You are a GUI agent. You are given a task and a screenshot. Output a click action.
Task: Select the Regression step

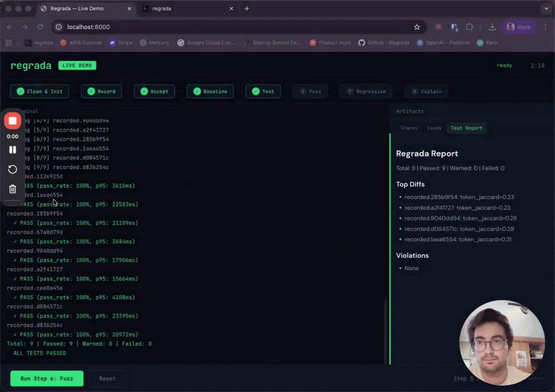click(366, 91)
